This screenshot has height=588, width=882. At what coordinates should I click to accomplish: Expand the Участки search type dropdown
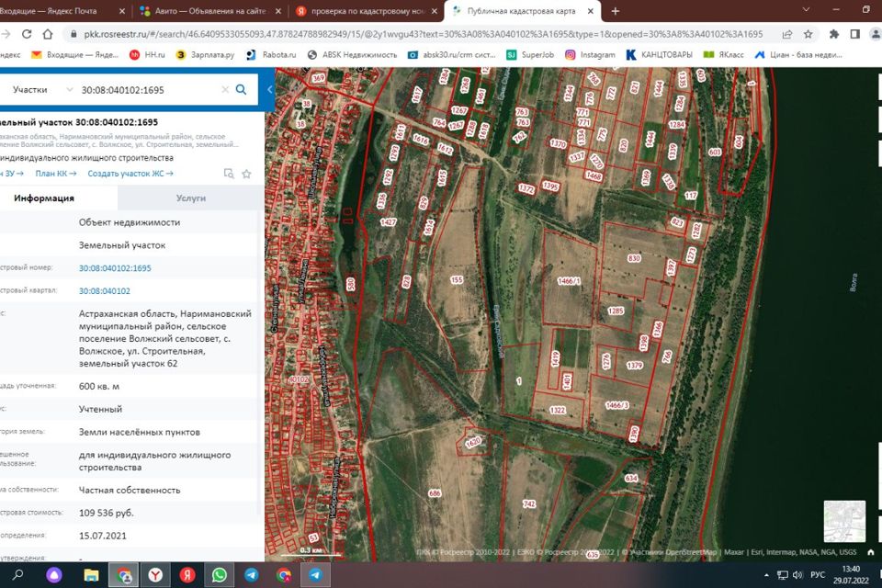click(43, 89)
